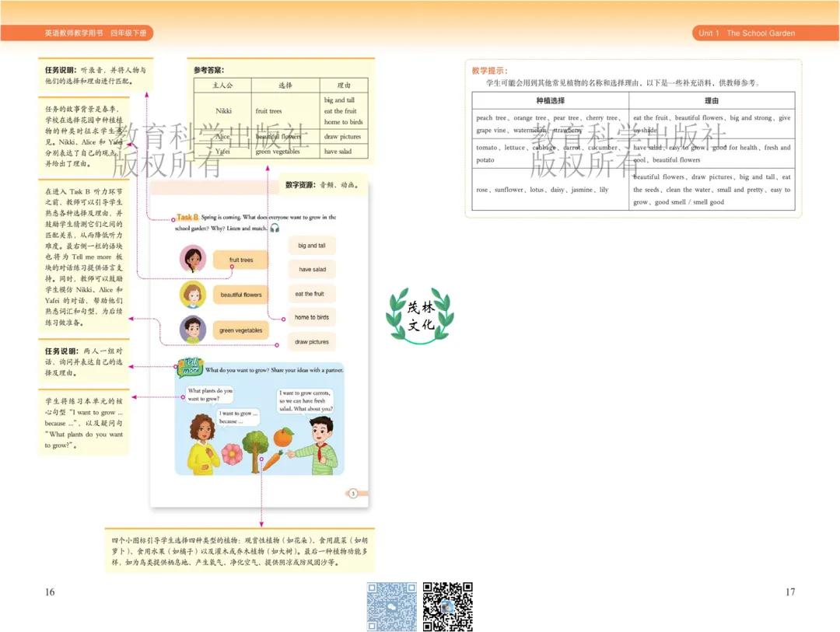Screen dimensions: 840x632
Task: Click the boy with red scarf illustration
Action: (x=317, y=445)
